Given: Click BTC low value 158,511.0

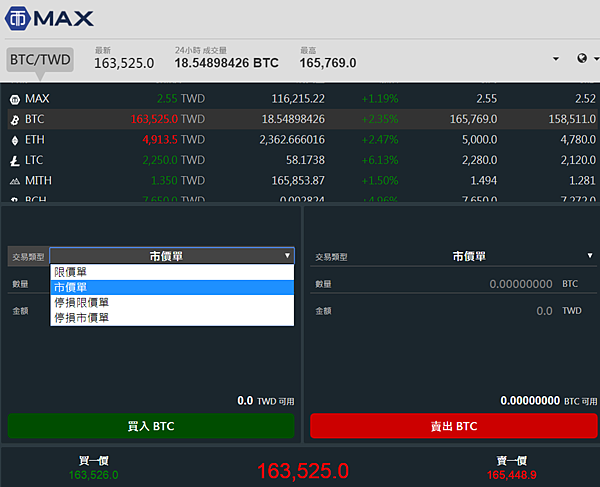Looking at the screenshot, I should coord(572,119).
